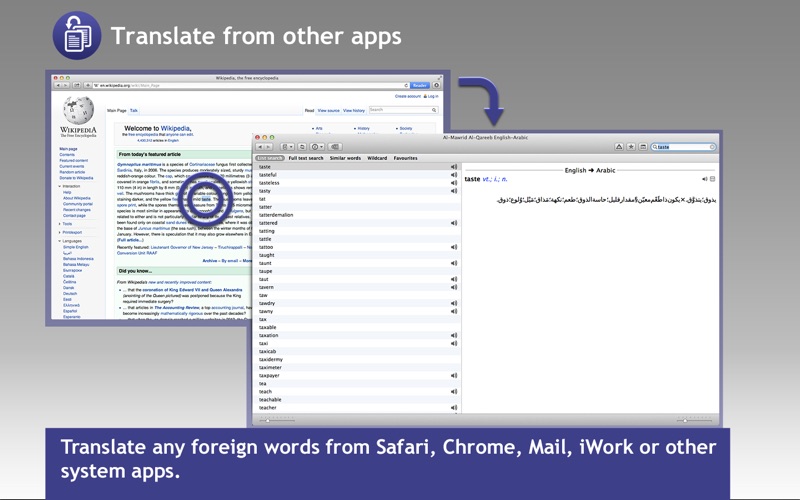Image resolution: width=800 pixels, height=500 pixels.
Task: Play pronunciation for 'teacher'
Action: point(454,408)
